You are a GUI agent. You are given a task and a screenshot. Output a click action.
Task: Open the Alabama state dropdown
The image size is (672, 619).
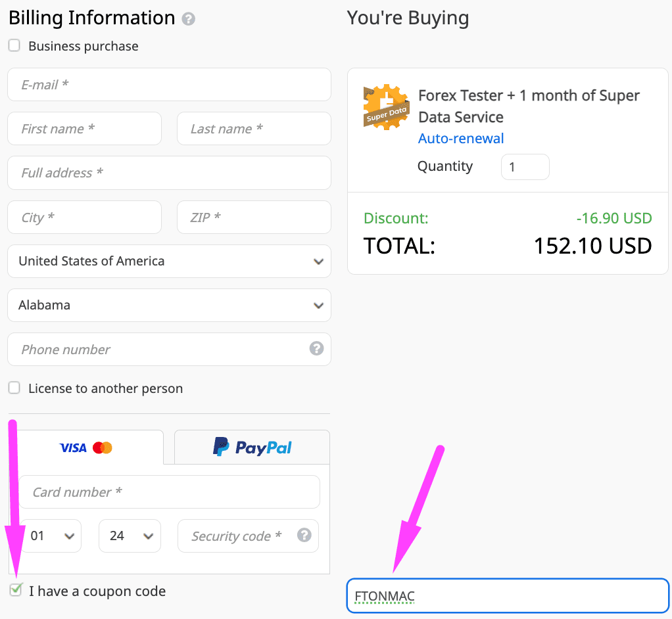[x=169, y=305]
